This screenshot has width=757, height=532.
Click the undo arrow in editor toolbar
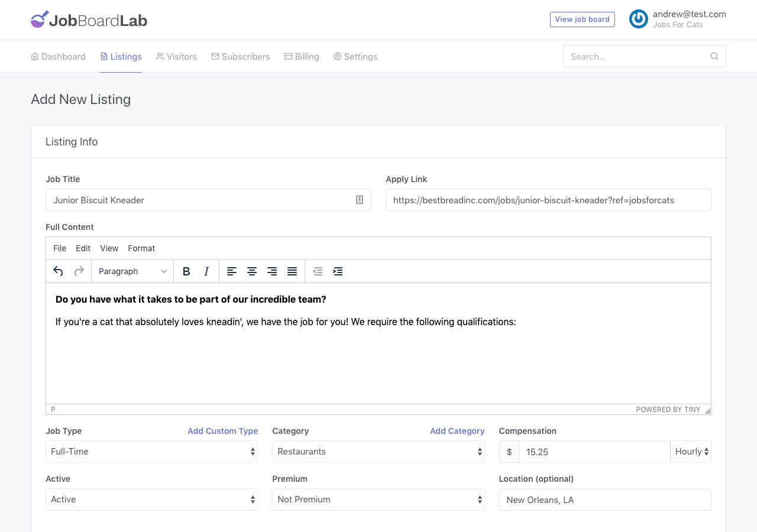tap(58, 271)
